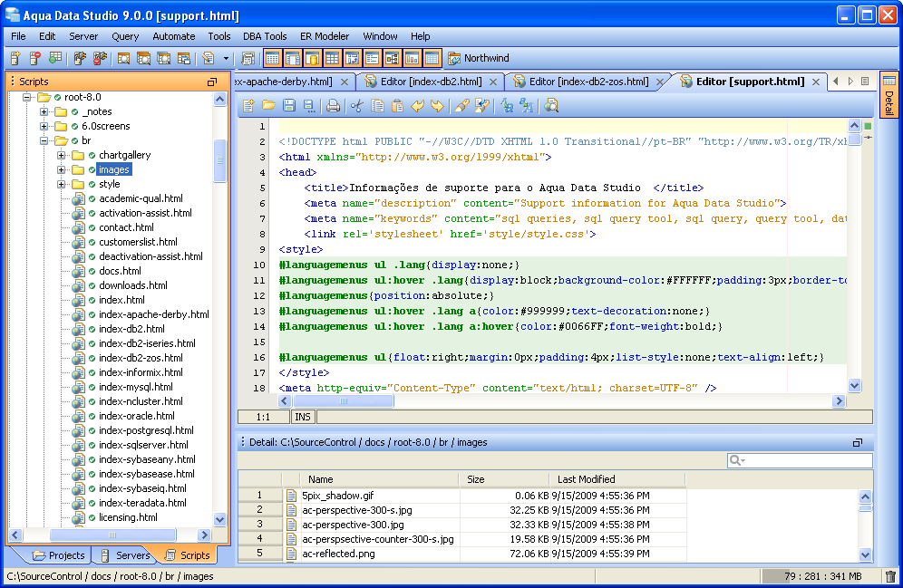Click the find magnifier icon in editor toolbar
903x588 pixels.
(x=551, y=106)
